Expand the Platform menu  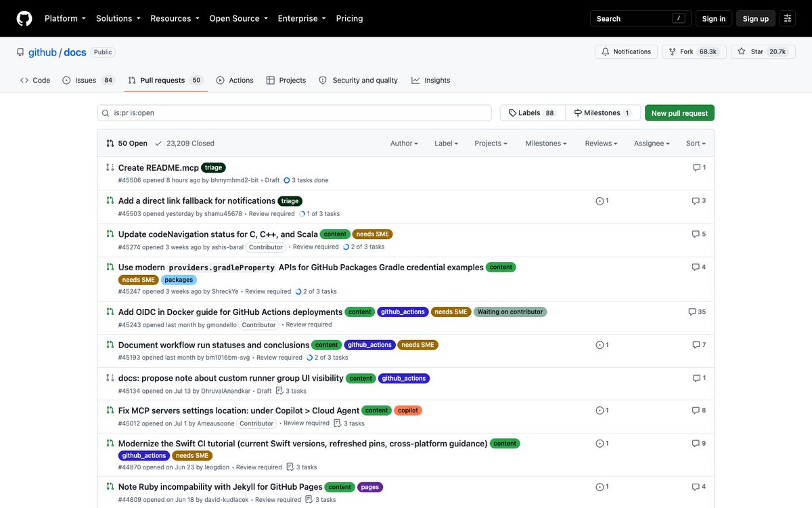tap(65, 18)
